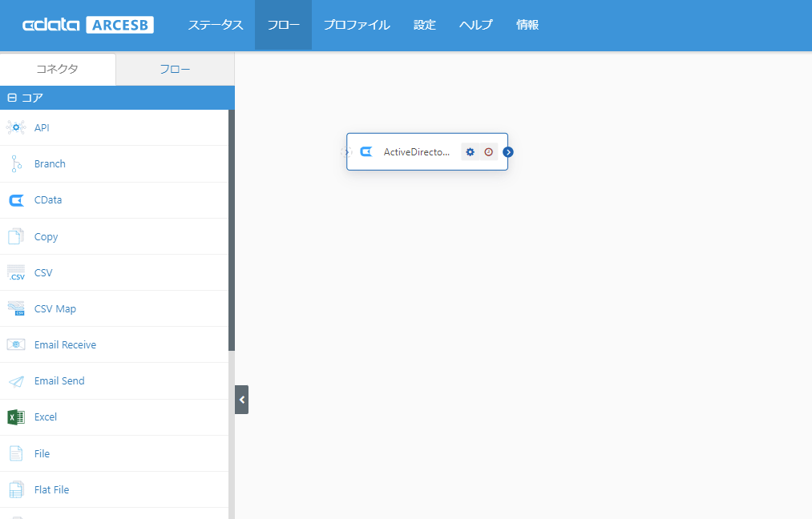812x519 pixels.
Task: Click the connector list vertical scrollbar
Action: (x=232, y=230)
